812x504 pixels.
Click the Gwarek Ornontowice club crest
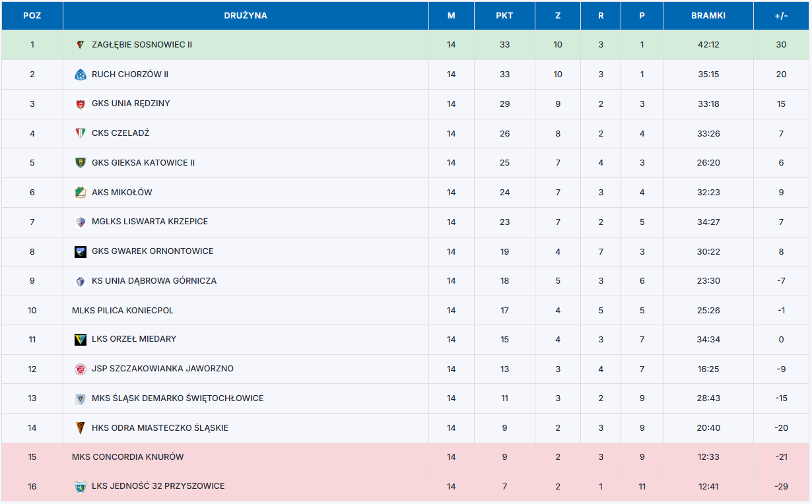pyautogui.click(x=81, y=251)
